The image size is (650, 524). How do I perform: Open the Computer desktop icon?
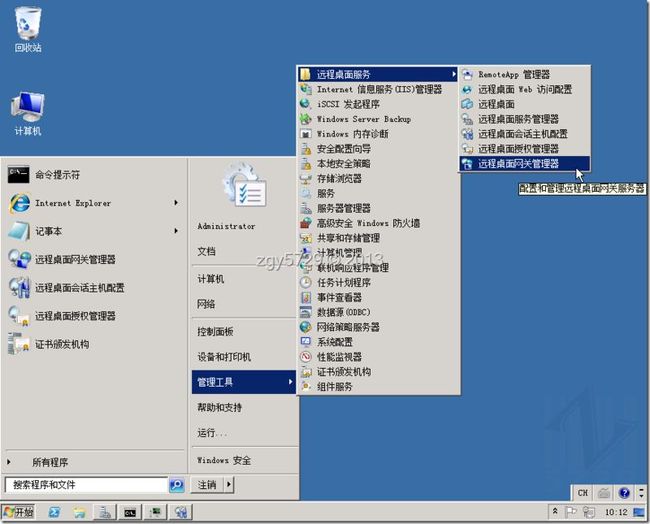pyautogui.click(x=28, y=114)
